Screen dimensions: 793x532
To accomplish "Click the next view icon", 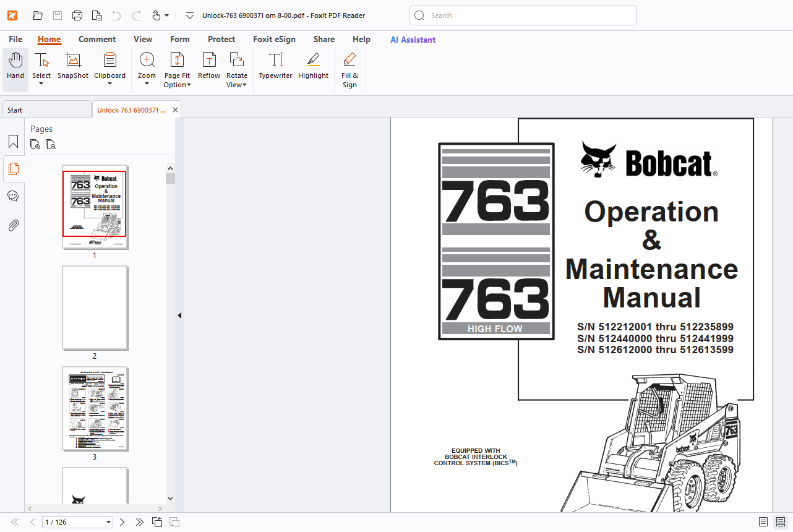I will tap(174, 522).
